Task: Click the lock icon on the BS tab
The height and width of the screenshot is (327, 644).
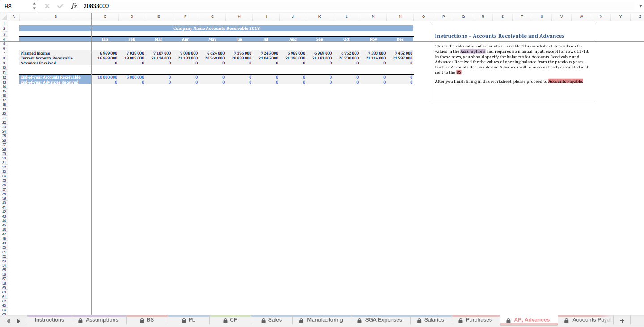Action: pos(142,320)
